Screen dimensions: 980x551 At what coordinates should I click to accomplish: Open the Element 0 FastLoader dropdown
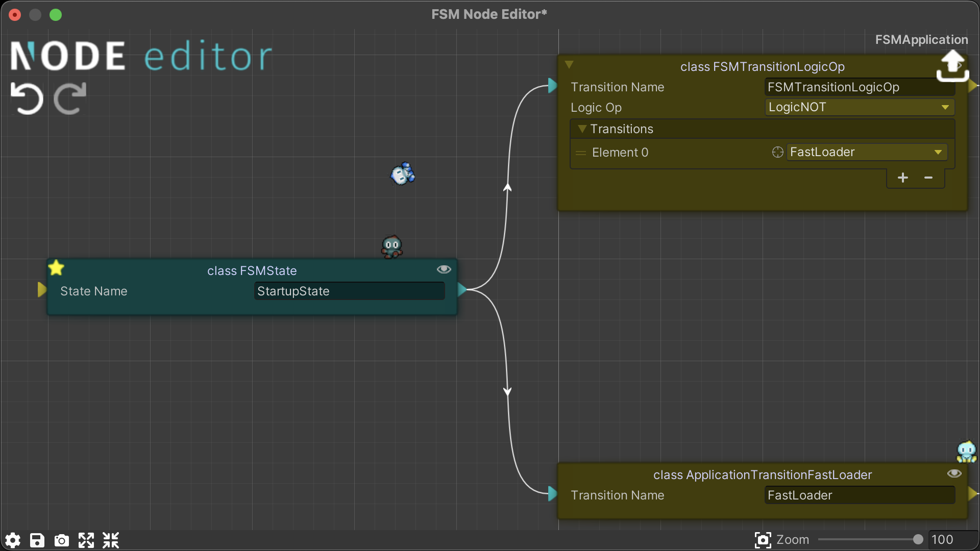click(x=867, y=152)
